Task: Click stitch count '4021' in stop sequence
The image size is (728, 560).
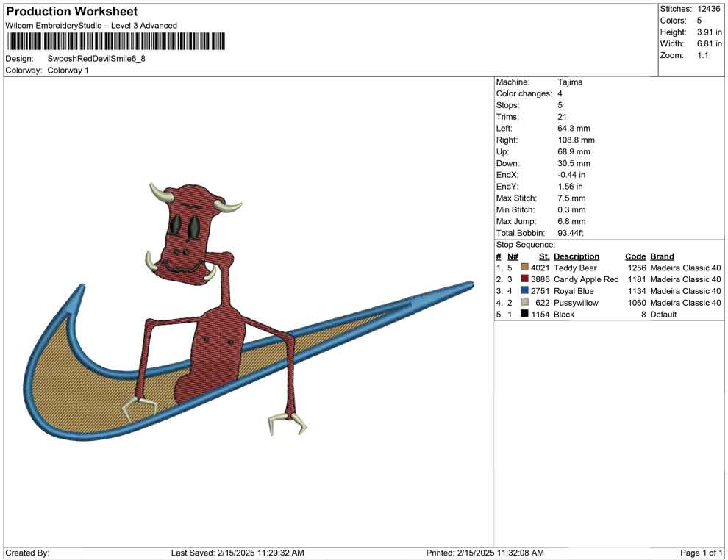Action: 540,268
